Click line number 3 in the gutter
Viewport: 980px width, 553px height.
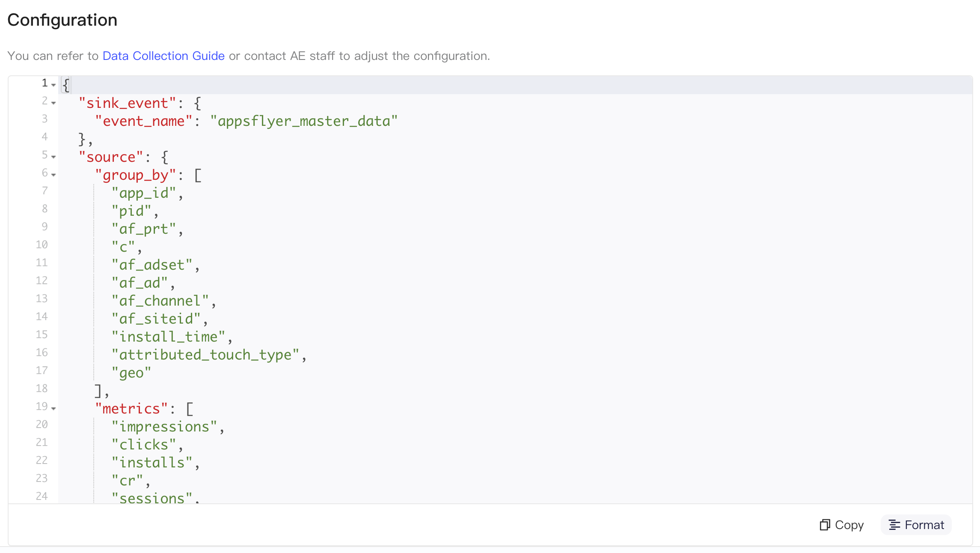tap(45, 119)
